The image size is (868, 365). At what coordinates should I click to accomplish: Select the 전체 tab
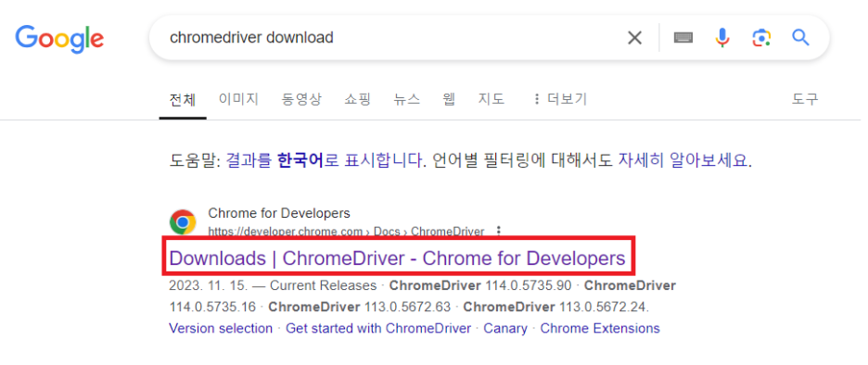pos(183,99)
